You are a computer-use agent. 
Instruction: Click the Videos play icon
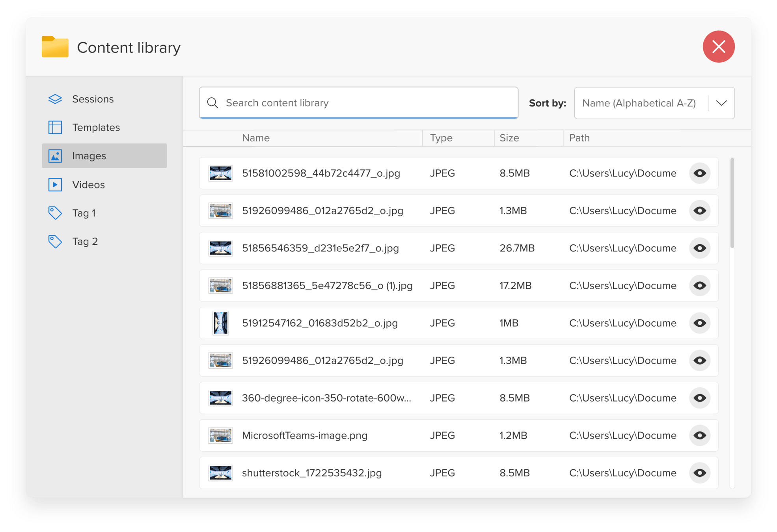55,184
